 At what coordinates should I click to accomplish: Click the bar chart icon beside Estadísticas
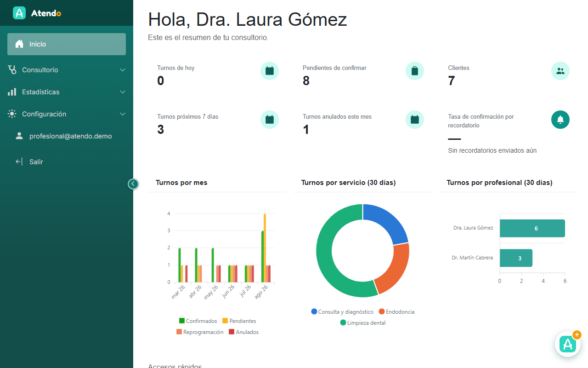(12, 92)
